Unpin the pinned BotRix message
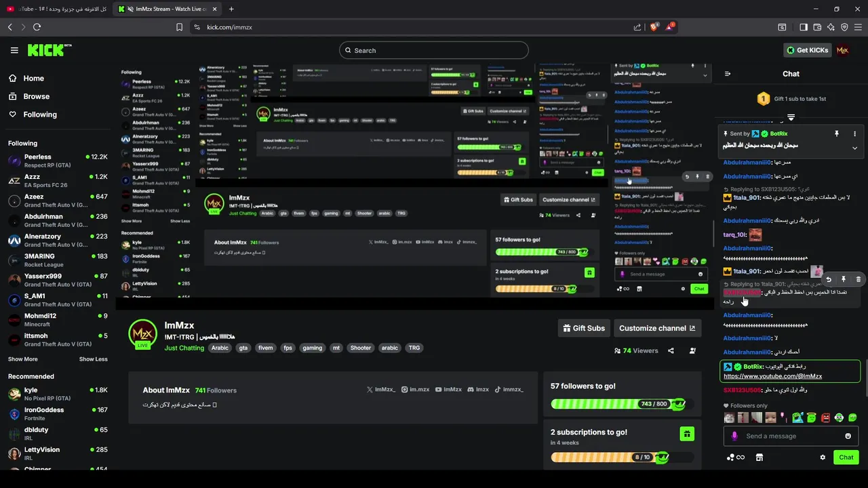This screenshot has height=488, width=868. tap(837, 134)
